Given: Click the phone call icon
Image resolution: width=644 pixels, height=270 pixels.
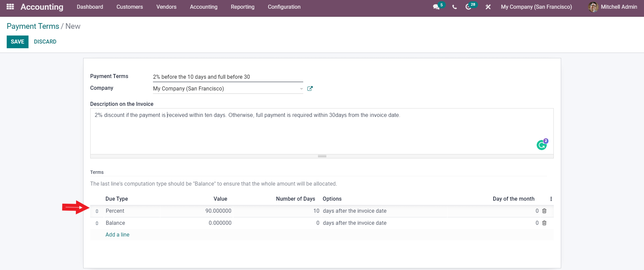Looking at the screenshot, I should point(454,7).
